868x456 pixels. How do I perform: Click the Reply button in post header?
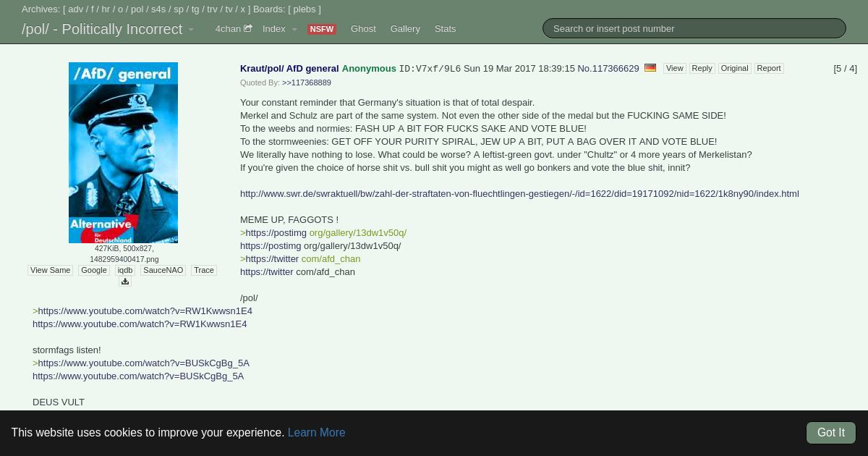(702, 68)
